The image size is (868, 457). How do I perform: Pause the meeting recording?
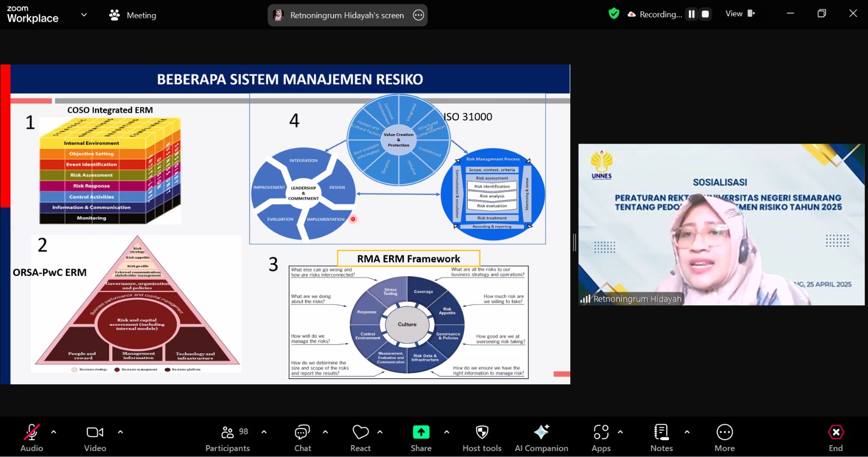pos(692,15)
